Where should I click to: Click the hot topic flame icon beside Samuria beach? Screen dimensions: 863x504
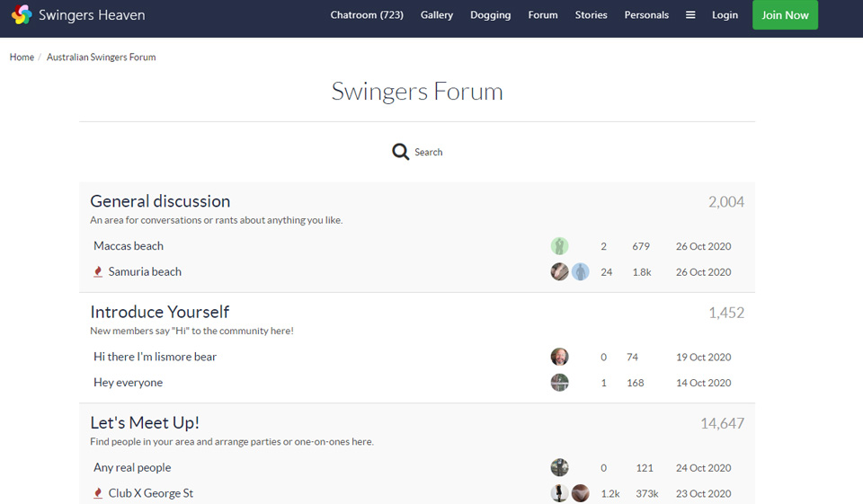(x=98, y=271)
